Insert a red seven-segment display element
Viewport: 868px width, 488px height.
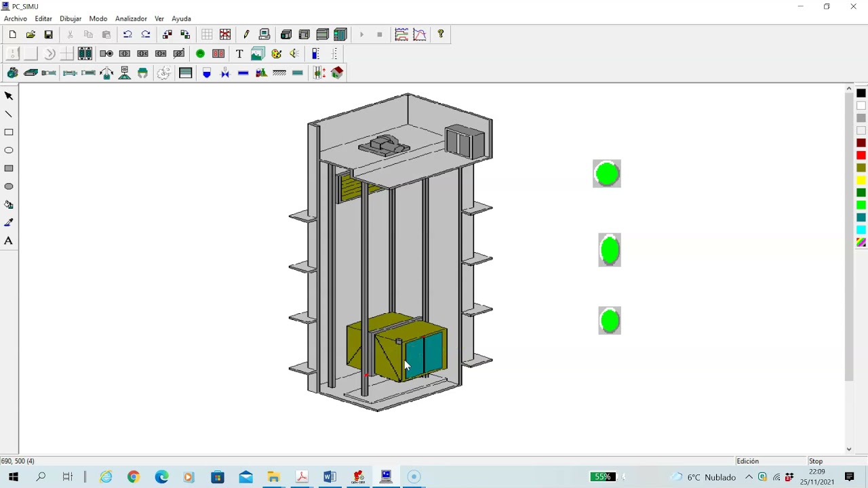click(218, 54)
